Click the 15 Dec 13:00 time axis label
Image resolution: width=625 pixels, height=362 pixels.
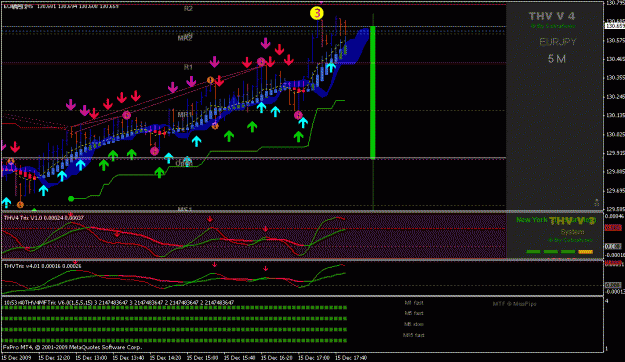91,358
